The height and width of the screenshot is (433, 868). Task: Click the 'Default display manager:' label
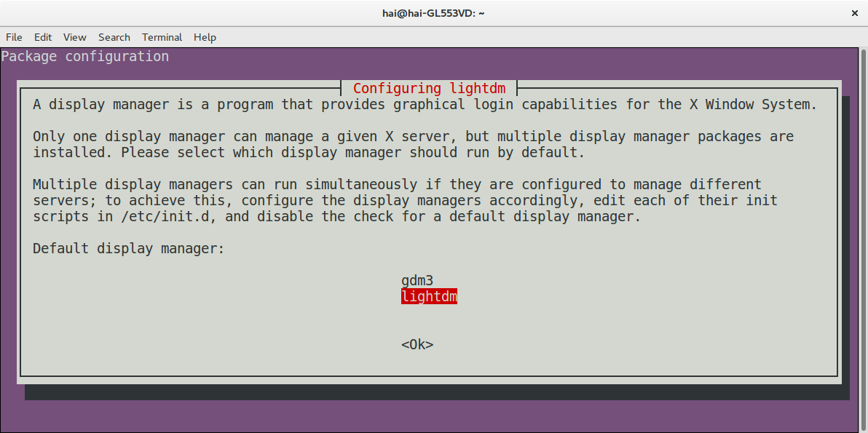click(128, 249)
